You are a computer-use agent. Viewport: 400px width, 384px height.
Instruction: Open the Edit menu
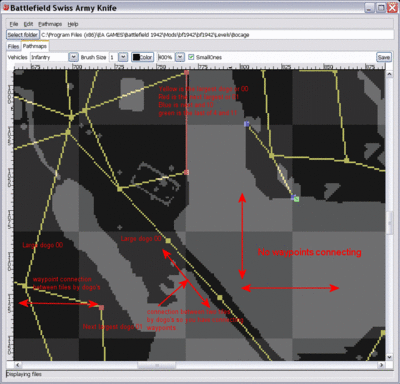click(x=28, y=24)
